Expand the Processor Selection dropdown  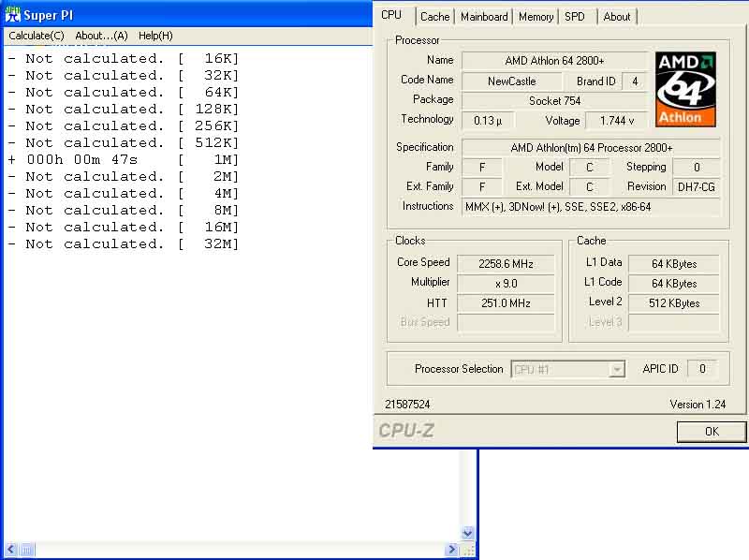pyautogui.click(x=617, y=369)
